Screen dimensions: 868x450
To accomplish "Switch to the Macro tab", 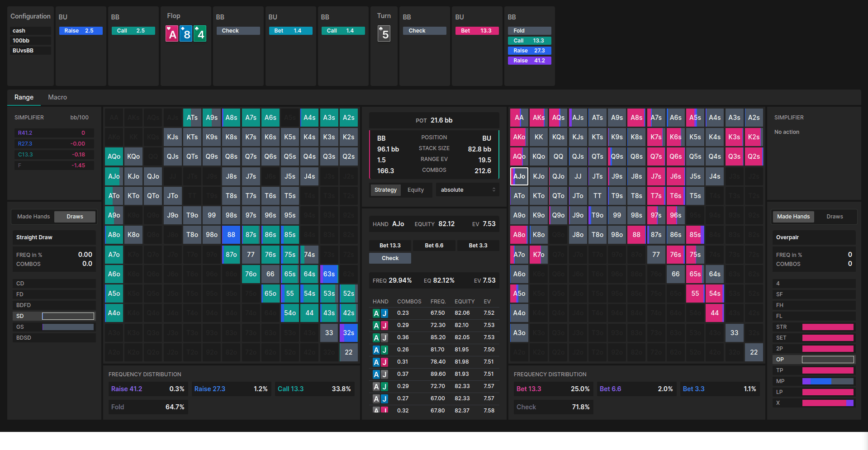I will 57,97.
